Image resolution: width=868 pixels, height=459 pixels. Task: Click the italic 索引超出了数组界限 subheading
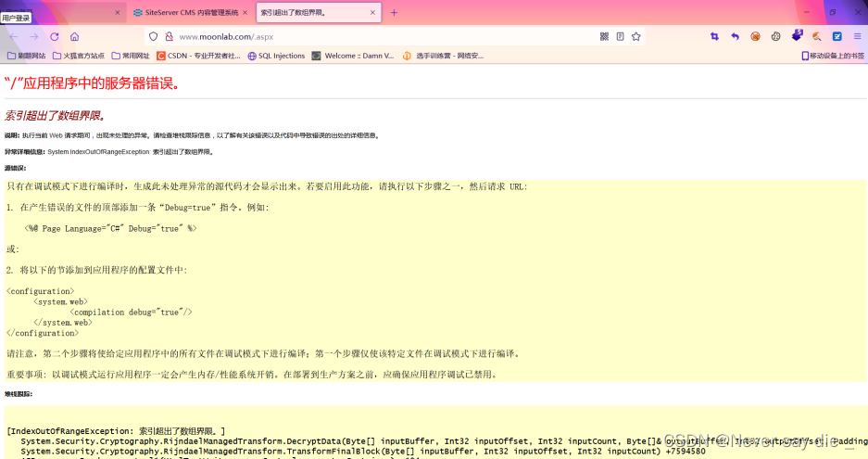pyautogui.click(x=55, y=115)
